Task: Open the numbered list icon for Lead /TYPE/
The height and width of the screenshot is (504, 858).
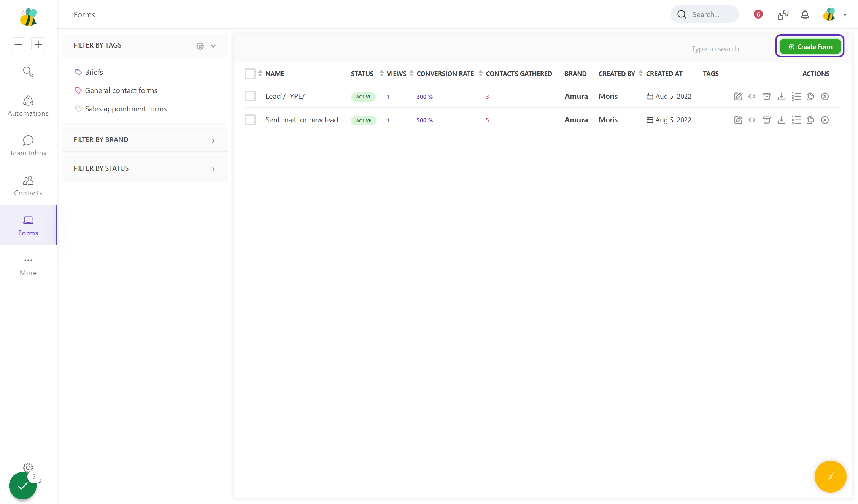Action: [796, 97]
